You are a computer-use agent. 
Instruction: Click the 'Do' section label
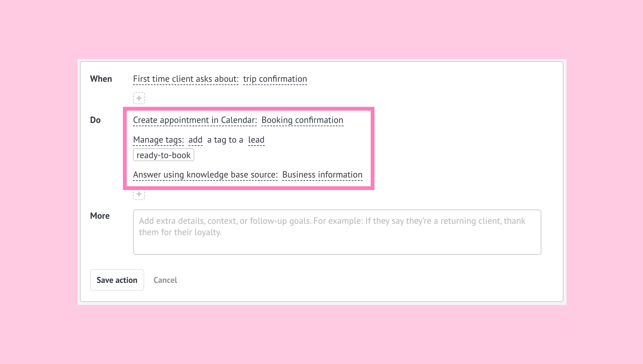[95, 120]
